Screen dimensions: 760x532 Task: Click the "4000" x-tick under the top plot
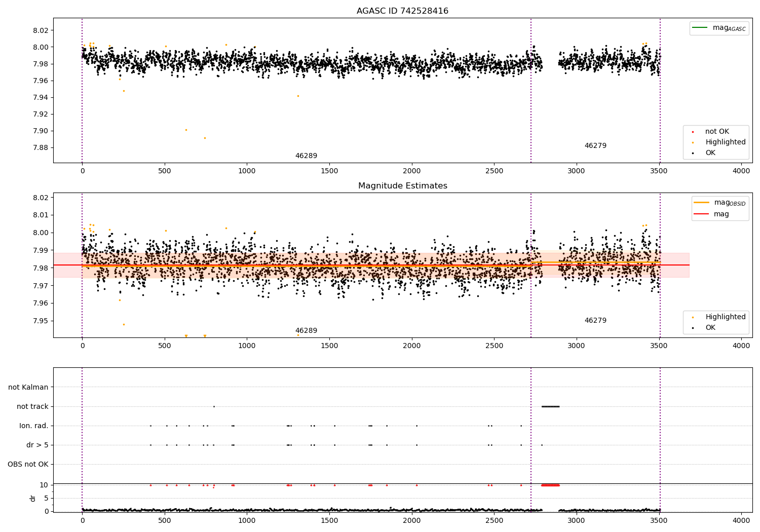pyautogui.click(x=741, y=171)
